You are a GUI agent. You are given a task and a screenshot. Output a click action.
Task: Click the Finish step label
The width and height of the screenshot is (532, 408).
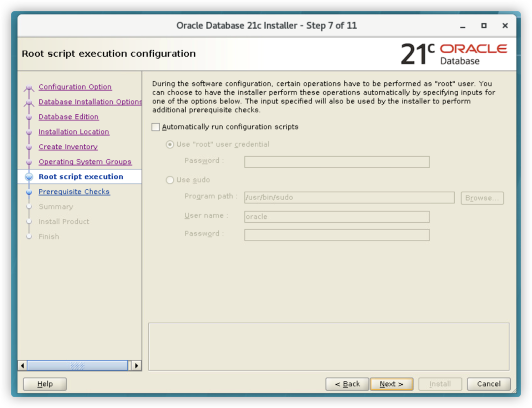48,236
